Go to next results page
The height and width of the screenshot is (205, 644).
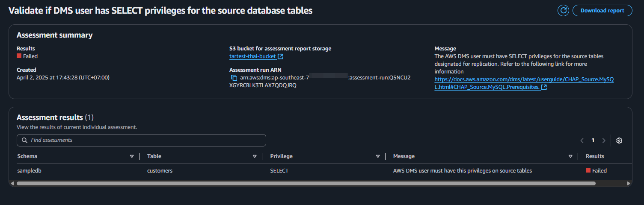[604, 141]
